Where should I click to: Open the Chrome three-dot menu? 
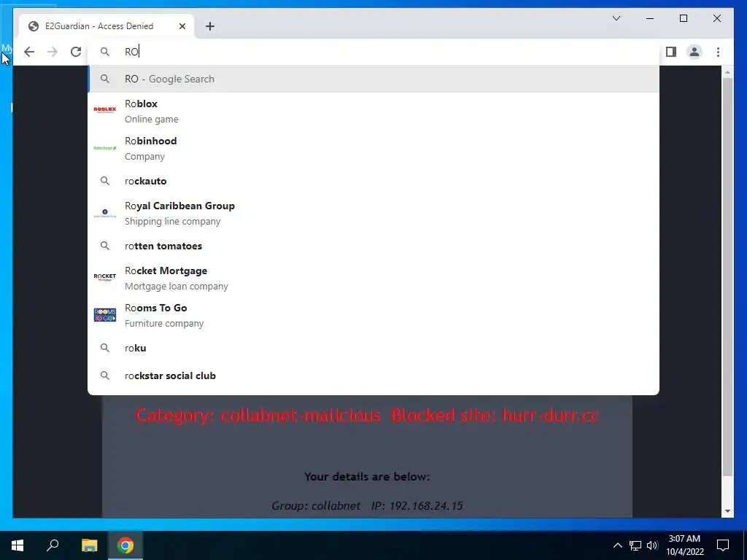click(718, 52)
